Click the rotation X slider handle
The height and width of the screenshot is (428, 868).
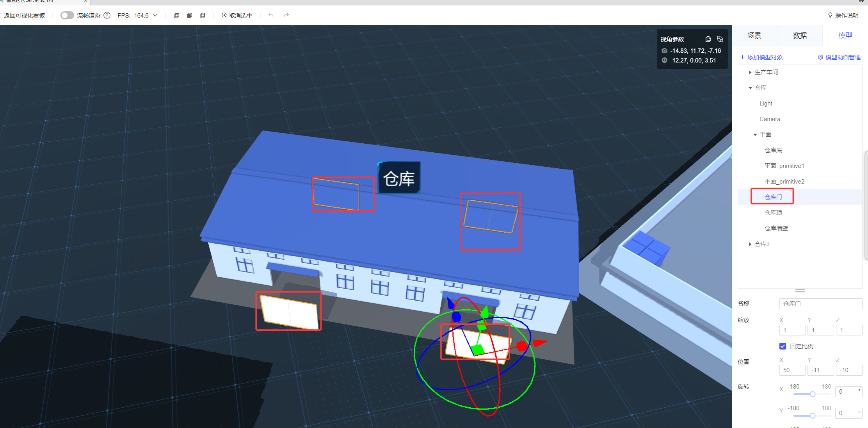click(812, 394)
